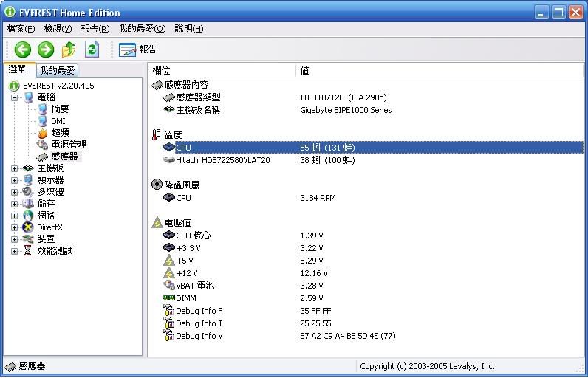This screenshot has width=588, height=378.
Task: Click the thermometer icon beside 溫度
Action: tap(156, 135)
